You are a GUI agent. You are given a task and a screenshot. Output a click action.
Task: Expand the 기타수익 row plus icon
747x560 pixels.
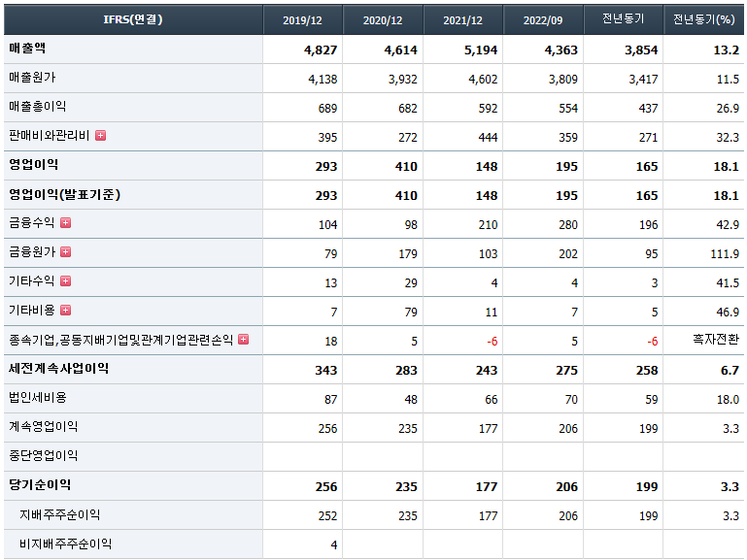66,281
